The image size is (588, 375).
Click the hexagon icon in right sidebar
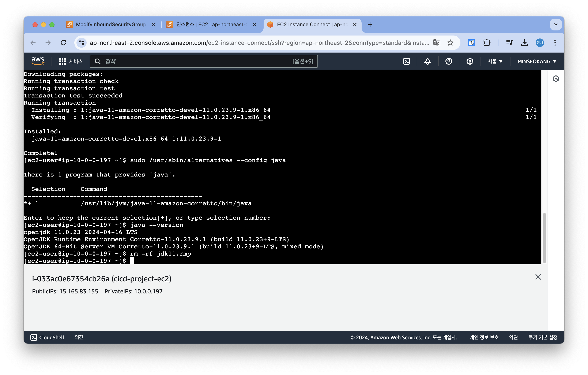(556, 79)
